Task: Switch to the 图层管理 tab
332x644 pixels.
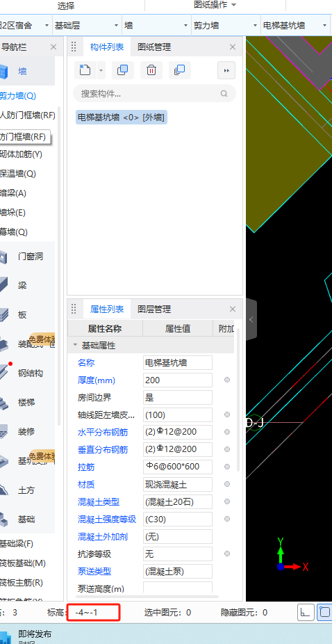Action: pyautogui.click(x=154, y=309)
